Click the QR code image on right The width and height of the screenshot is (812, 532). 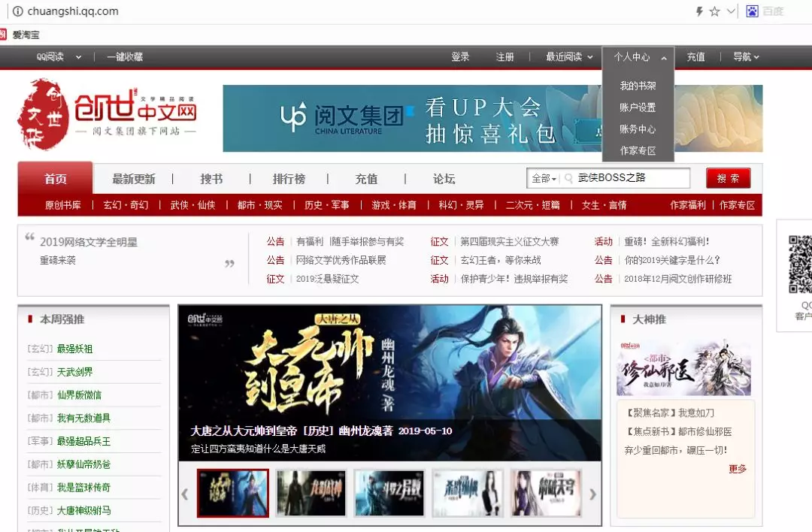click(x=800, y=264)
